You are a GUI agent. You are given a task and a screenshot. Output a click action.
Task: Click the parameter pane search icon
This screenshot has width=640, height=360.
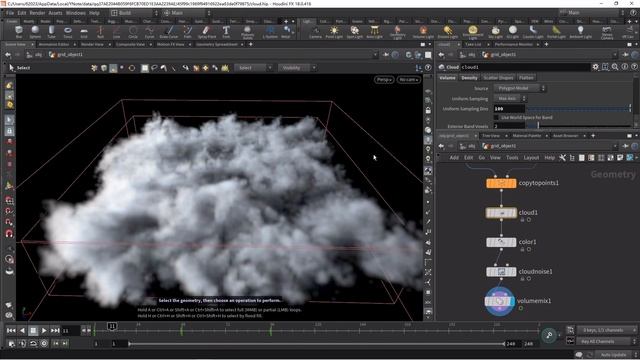pyautogui.click(x=615, y=67)
